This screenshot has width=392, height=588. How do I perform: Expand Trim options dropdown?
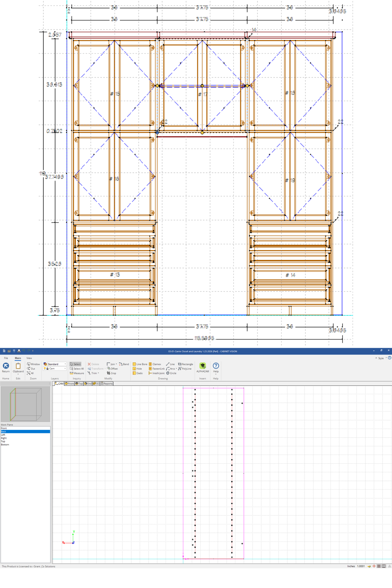pyautogui.click(x=98, y=373)
